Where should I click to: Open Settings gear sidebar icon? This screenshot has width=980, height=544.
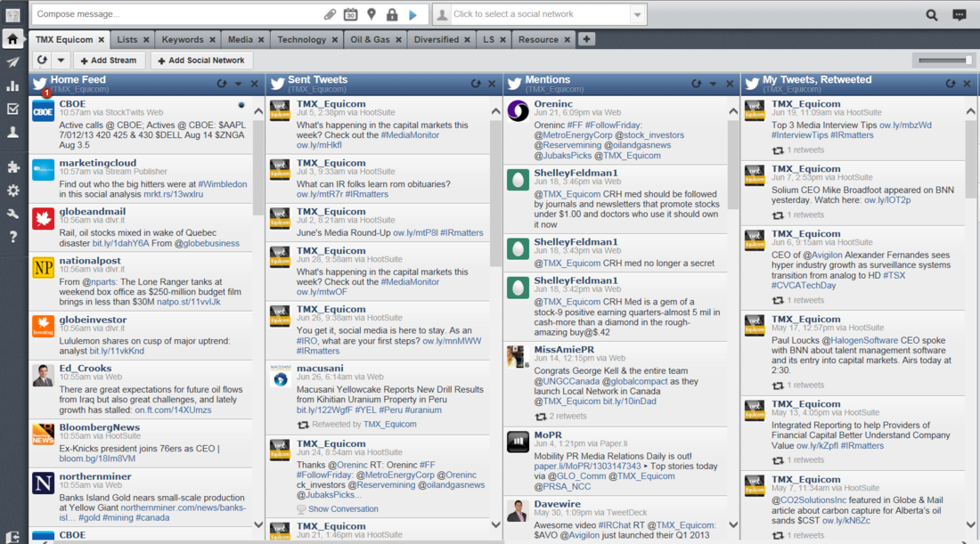coord(12,191)
